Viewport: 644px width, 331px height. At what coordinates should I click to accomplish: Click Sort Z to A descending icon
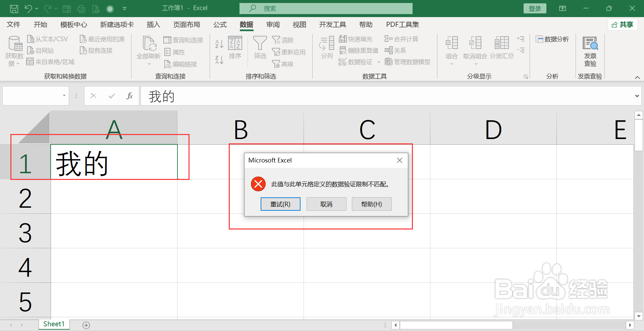pos(219,60)
